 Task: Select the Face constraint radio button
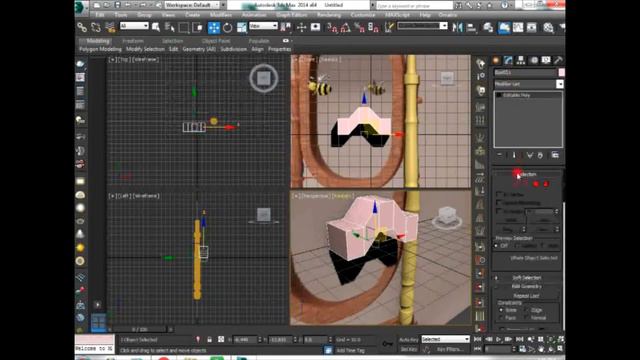coord(501,318)
